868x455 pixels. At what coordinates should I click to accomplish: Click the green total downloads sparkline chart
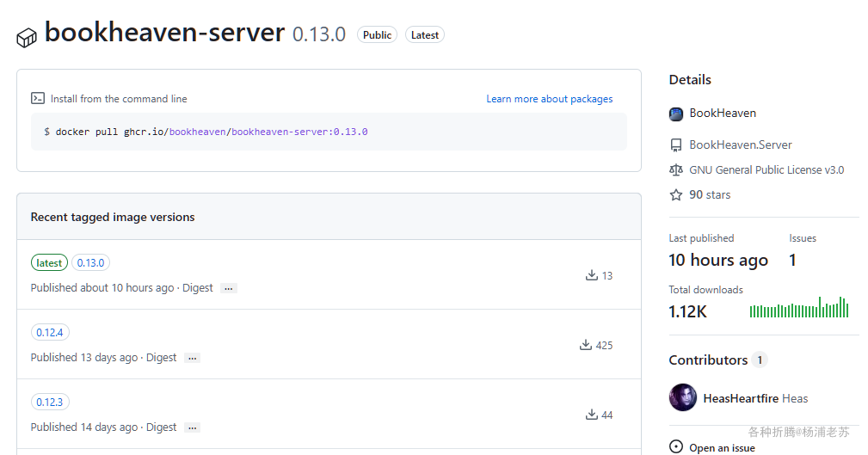point(799,307)
